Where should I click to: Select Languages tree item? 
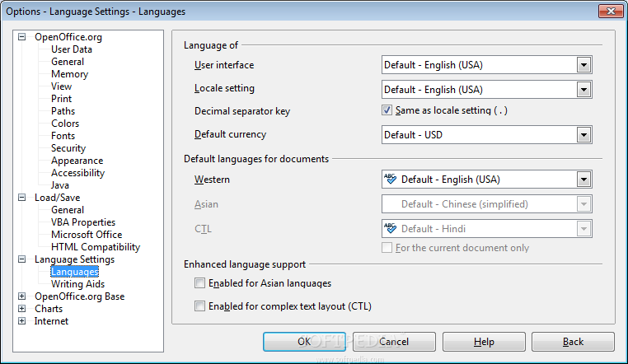(x=75, y=272)
